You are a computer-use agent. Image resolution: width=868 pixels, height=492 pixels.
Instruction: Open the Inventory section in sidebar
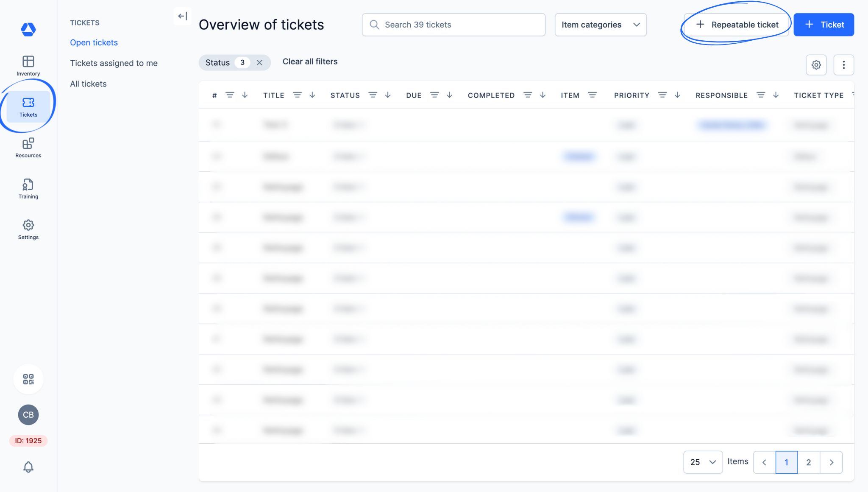coord(28,66)
